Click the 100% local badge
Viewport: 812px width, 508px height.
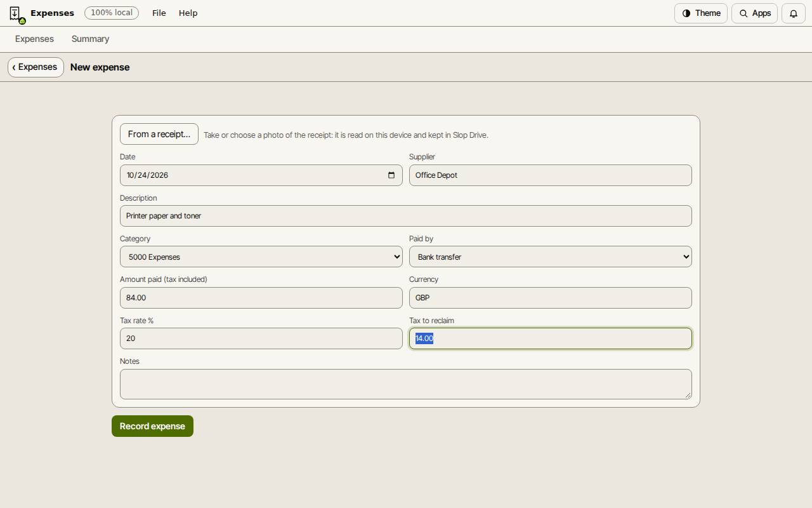click(x=112, y=13)
